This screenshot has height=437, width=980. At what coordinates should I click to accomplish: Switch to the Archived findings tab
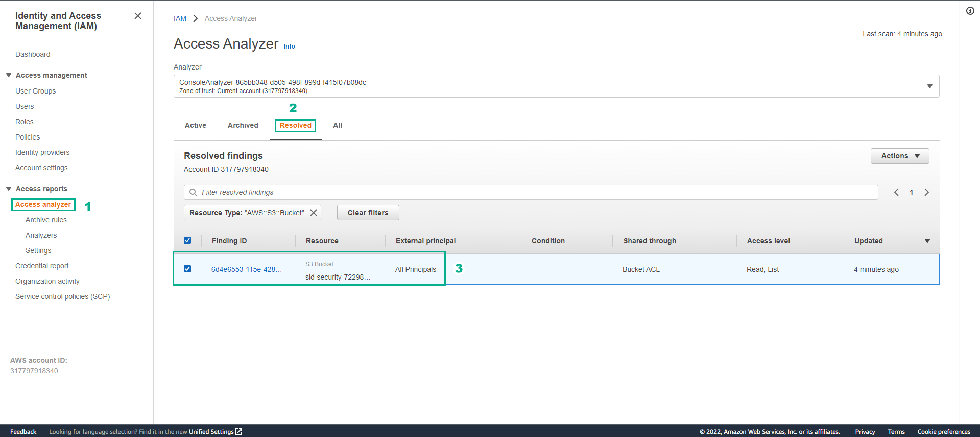pos(243,125)
